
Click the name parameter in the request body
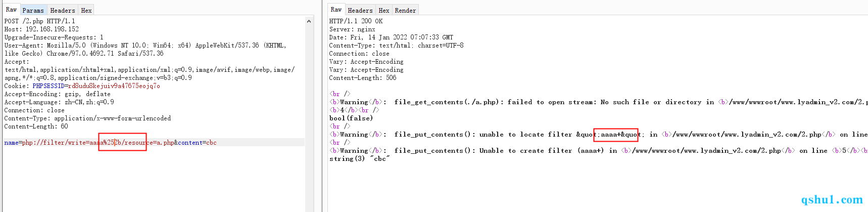[x=11, y=143]
